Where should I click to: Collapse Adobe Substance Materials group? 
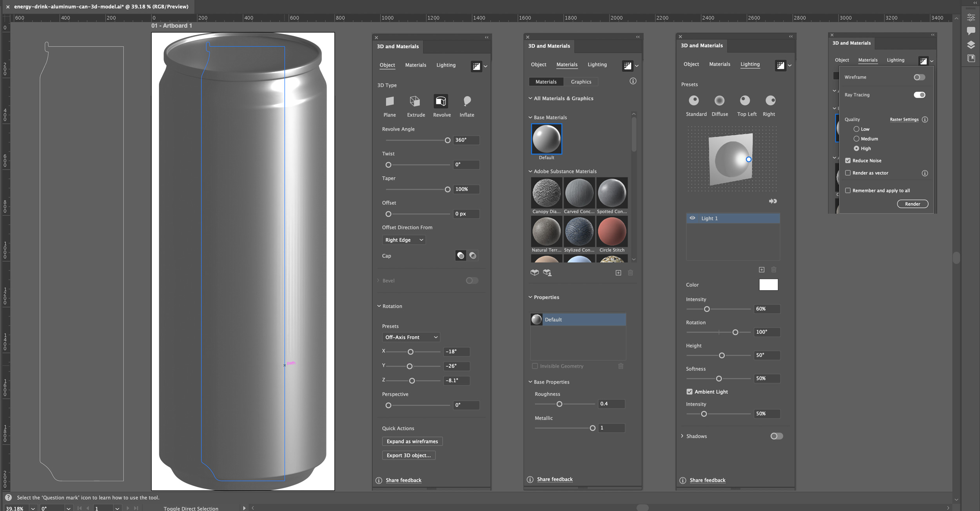530,171
